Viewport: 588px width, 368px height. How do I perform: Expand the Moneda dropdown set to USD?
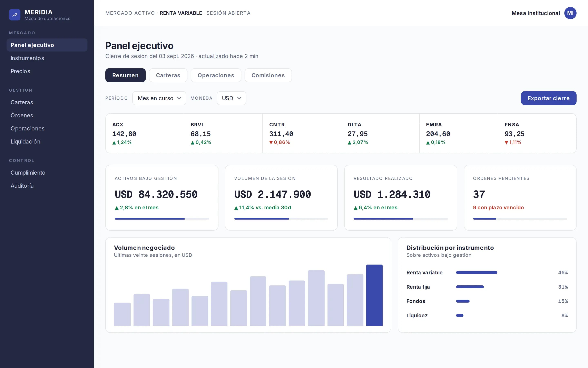point(231,98)
